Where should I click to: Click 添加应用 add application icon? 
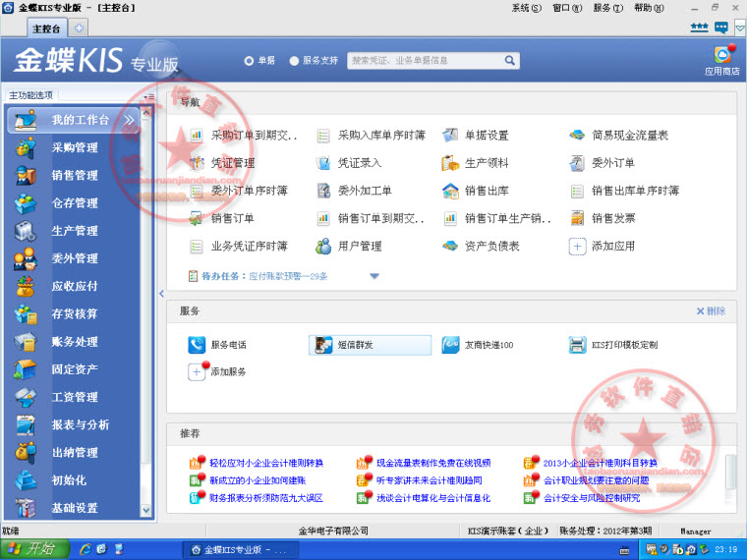click(x=578, y=246)
